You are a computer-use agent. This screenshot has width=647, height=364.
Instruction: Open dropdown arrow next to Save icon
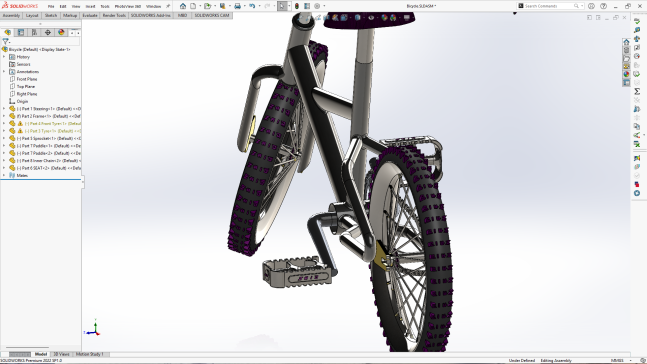229,6
